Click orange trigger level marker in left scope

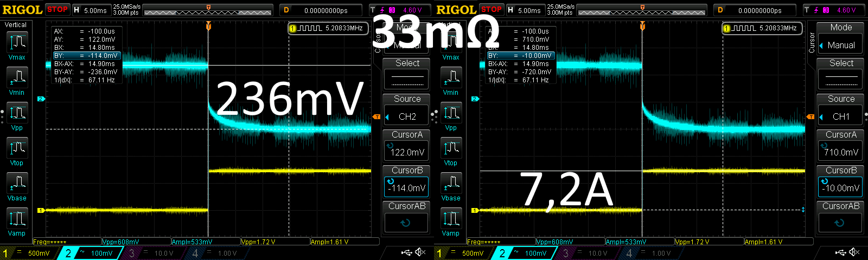[376, 117]
